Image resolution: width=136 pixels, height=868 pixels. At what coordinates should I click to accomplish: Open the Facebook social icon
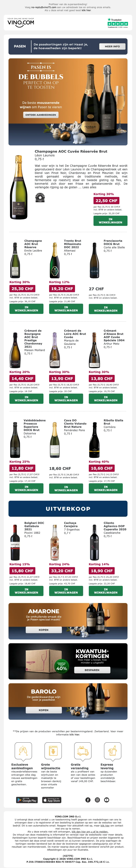[x=88, y=800]
